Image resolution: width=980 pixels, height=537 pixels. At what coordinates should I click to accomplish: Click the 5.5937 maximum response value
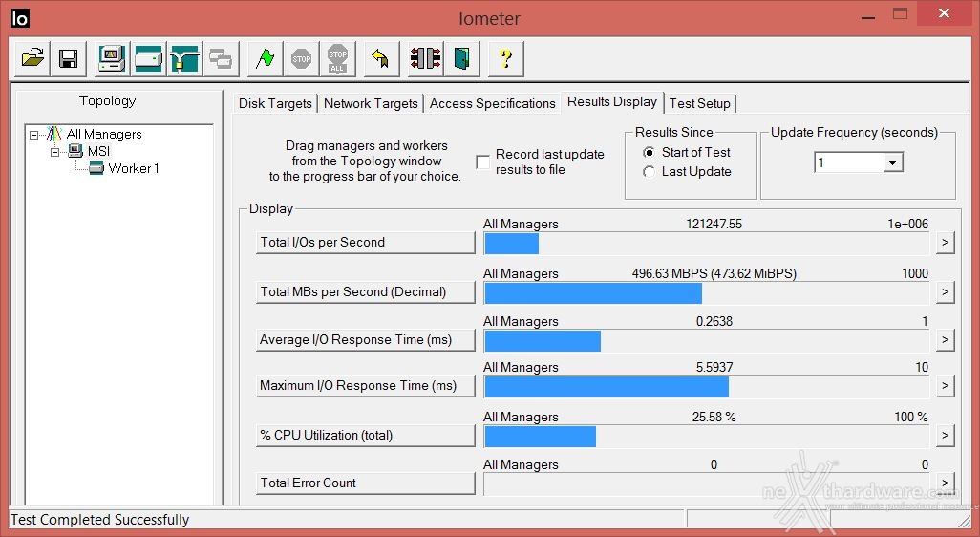point(714,367)
